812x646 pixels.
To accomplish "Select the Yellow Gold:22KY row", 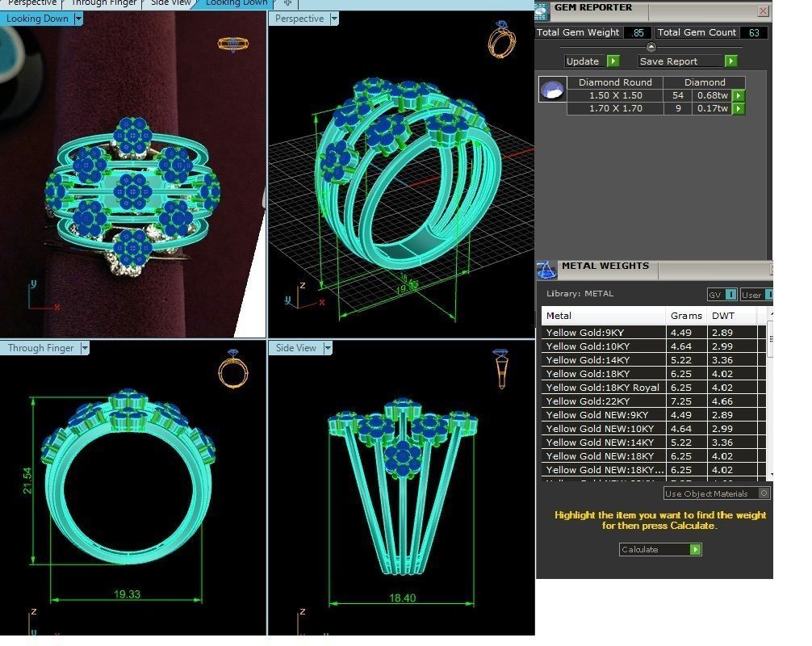I will (x=654, y=401).
